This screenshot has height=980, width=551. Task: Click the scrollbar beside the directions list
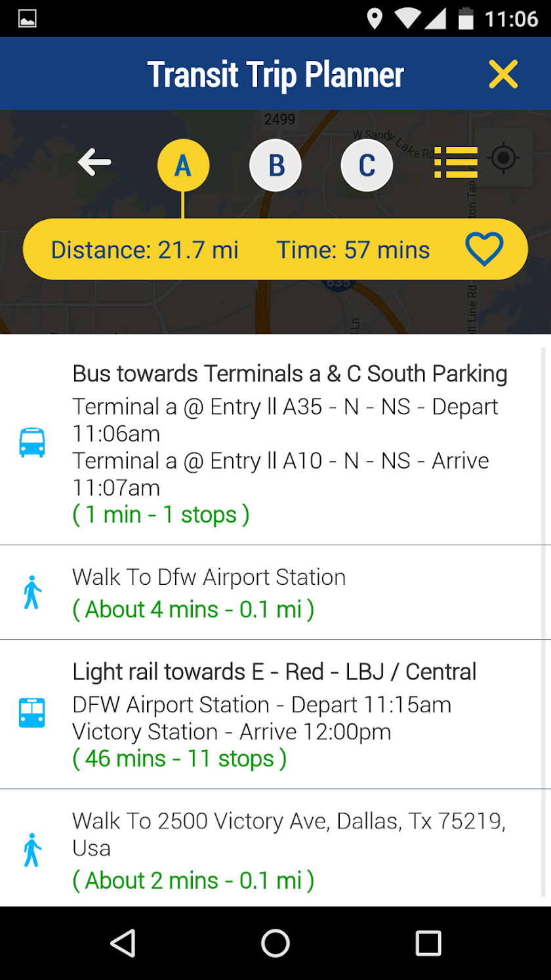(543, 622)
